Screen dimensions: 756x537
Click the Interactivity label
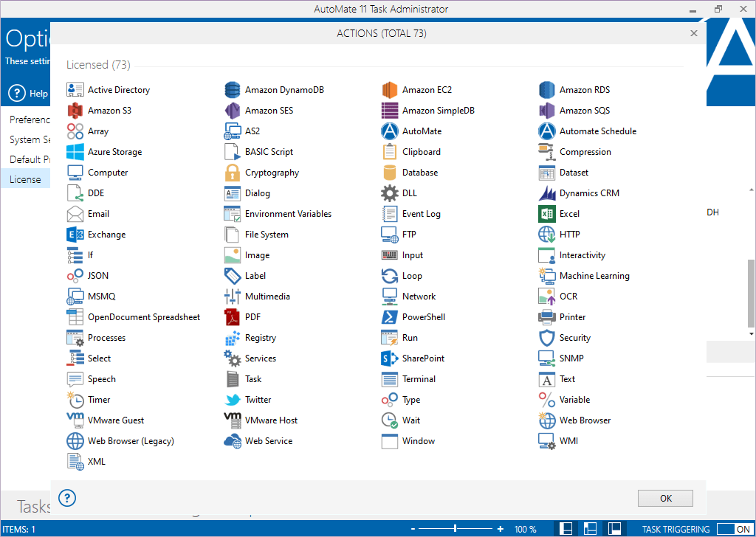point(583,255)
